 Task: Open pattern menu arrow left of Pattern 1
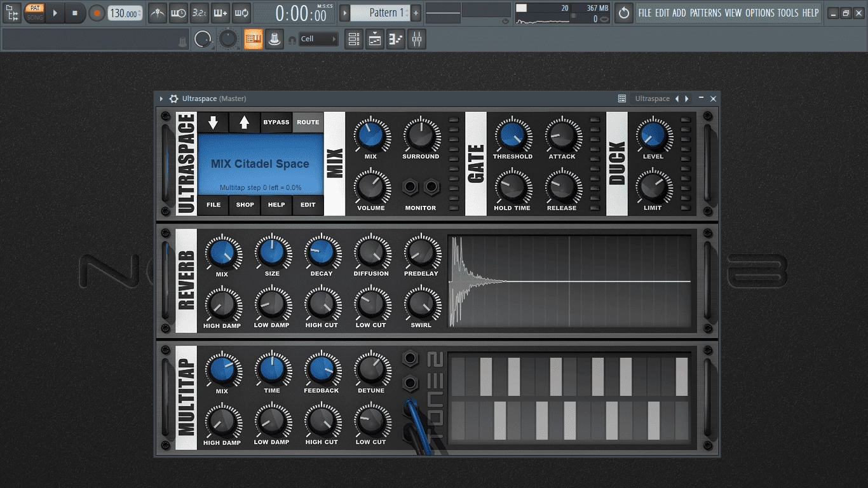point(344,13)
